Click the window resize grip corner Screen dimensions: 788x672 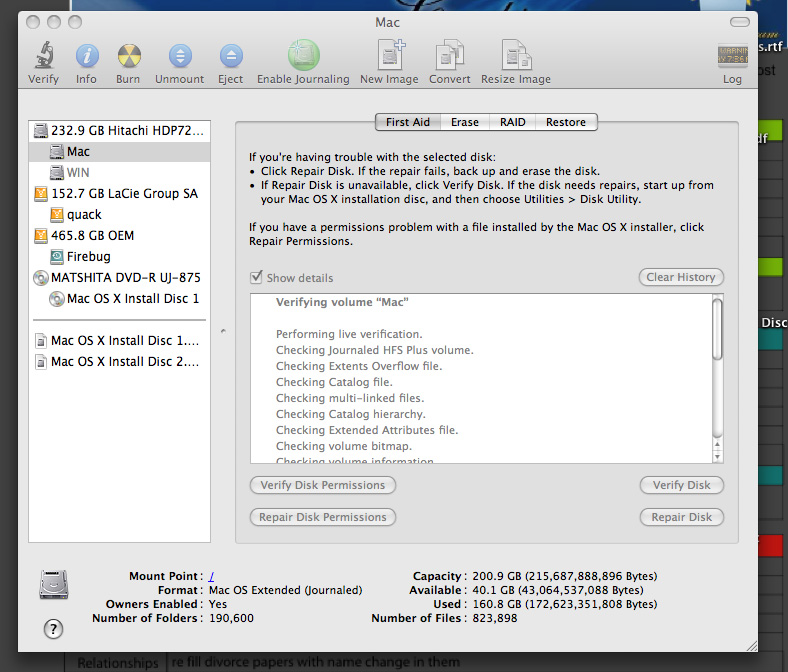(752, 646)
